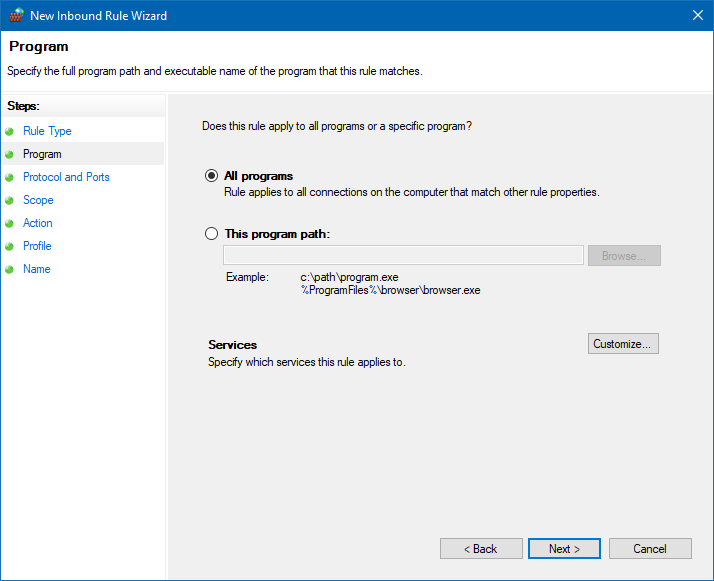Image resolution: width=714 pixels, height=581 pixels.
Task: Click the firewall icon in the title bar
Action: coord(14,16)
